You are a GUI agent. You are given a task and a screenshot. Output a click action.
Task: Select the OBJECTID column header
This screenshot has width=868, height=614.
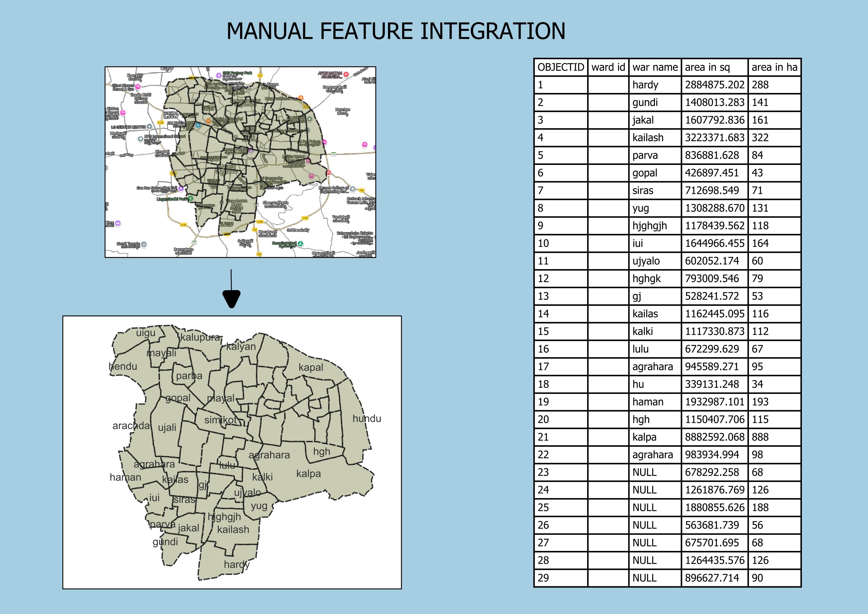pyautogui.click(x=561, y=67)
